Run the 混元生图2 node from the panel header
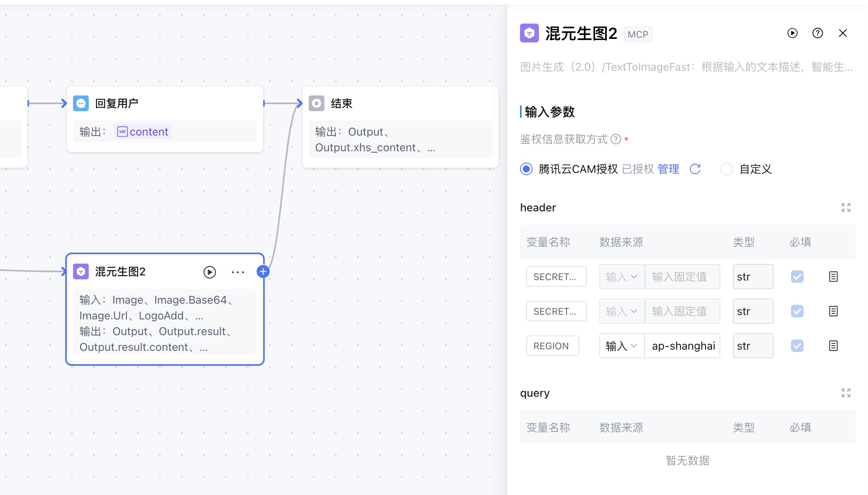 tap(792, 33)
